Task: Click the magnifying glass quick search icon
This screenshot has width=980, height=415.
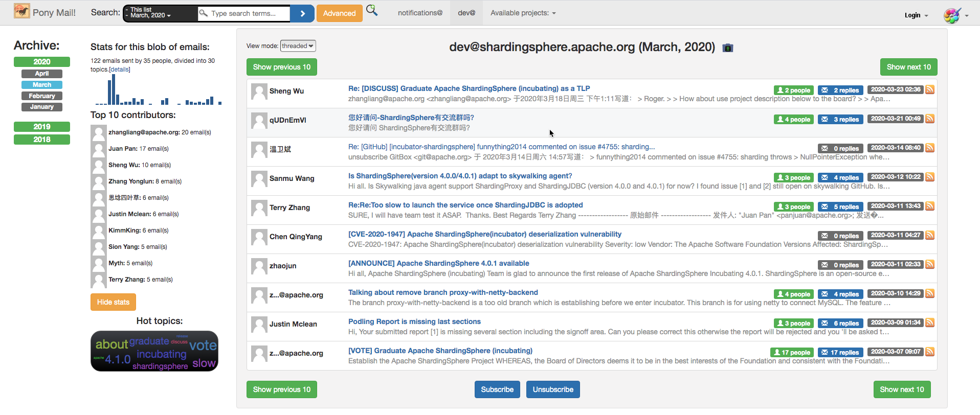Action: (x=372, y=10)
